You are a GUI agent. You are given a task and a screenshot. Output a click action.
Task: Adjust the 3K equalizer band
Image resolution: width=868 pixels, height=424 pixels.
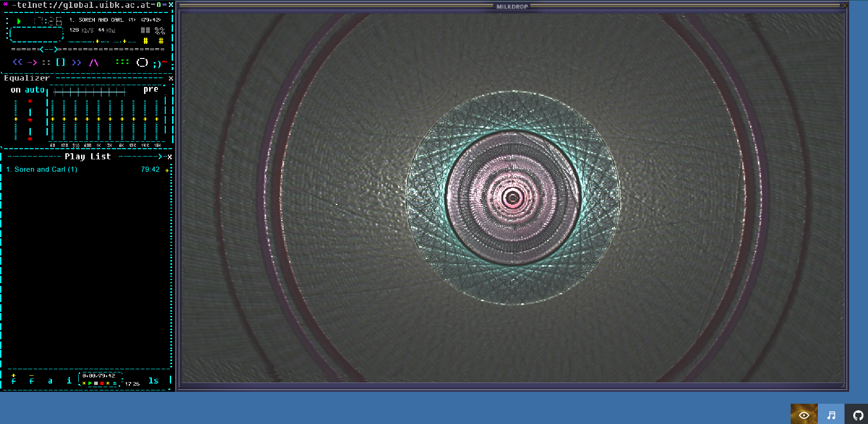(110, 119)
